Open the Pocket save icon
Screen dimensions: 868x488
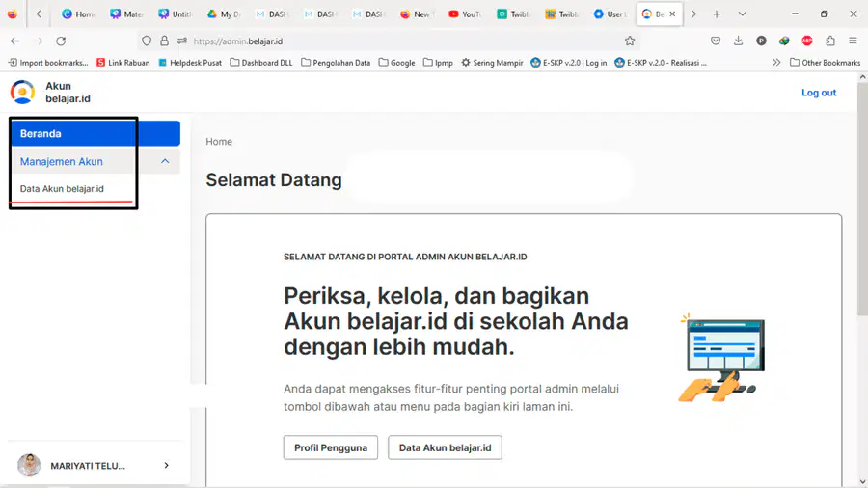coord(716,41)
